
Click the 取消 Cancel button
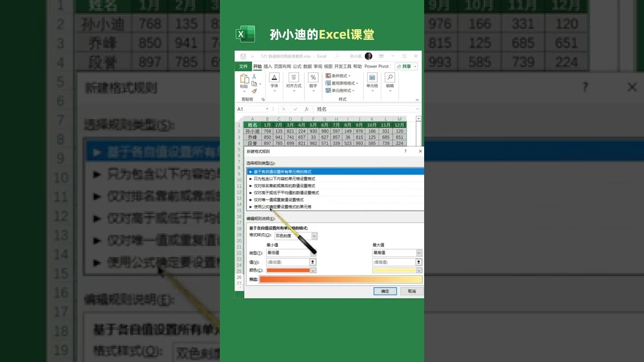click(412, 291)
